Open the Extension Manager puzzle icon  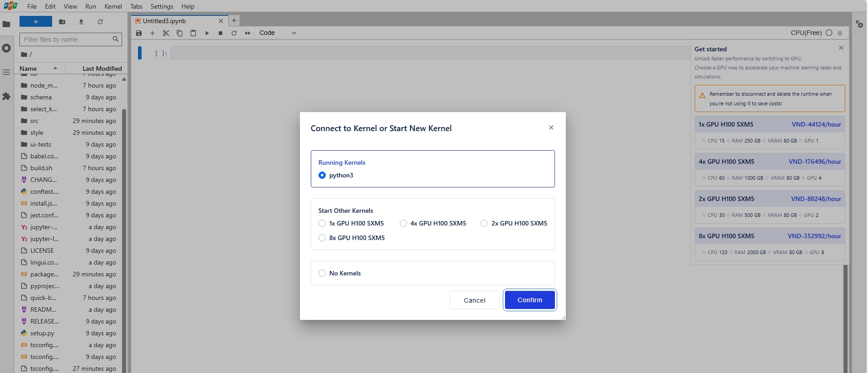6,96
